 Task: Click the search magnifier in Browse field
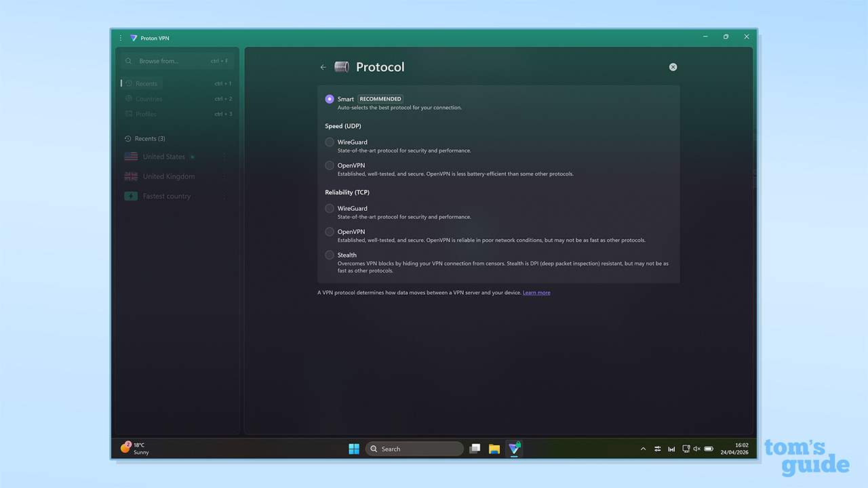tap(130, 61)
